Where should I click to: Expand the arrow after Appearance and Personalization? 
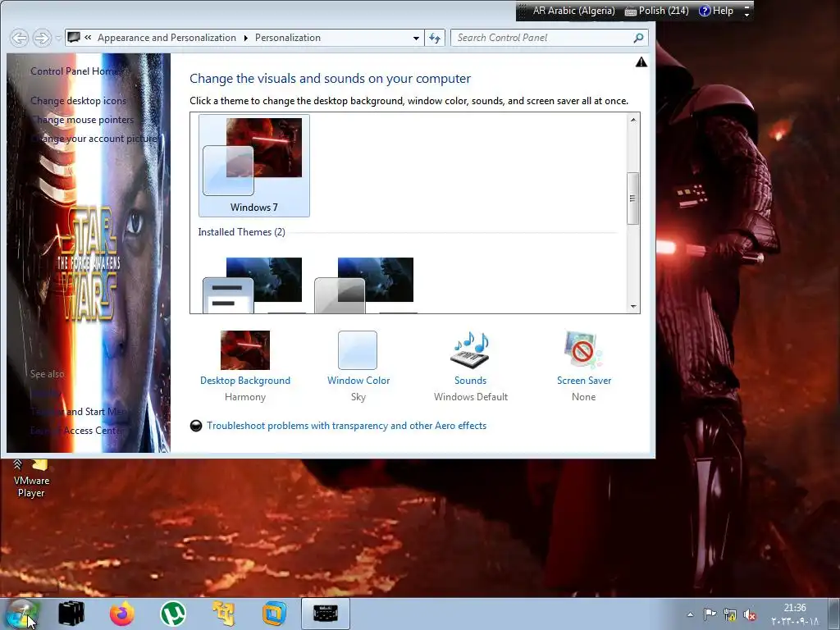tap(245, 38)
